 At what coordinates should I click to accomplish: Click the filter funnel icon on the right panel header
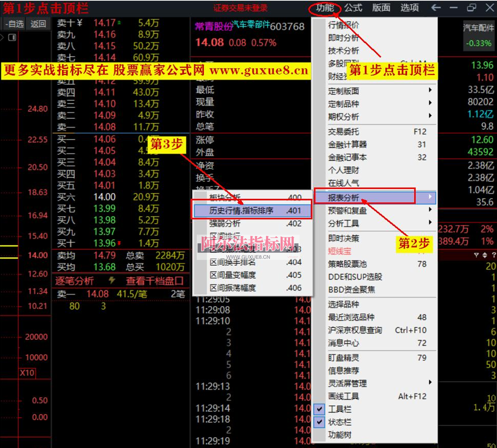coord(476,255)
